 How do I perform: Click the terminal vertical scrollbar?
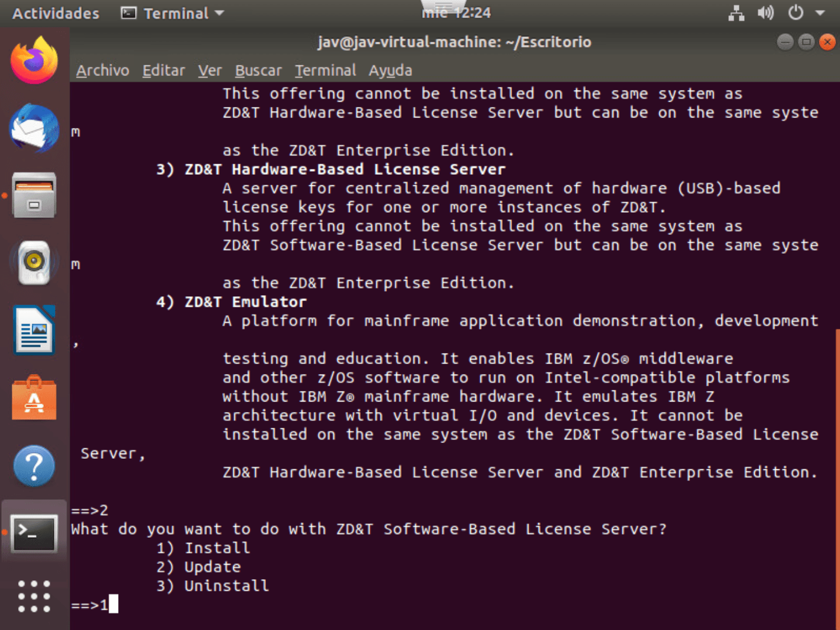pyautogui.click(x=836, y=468)
